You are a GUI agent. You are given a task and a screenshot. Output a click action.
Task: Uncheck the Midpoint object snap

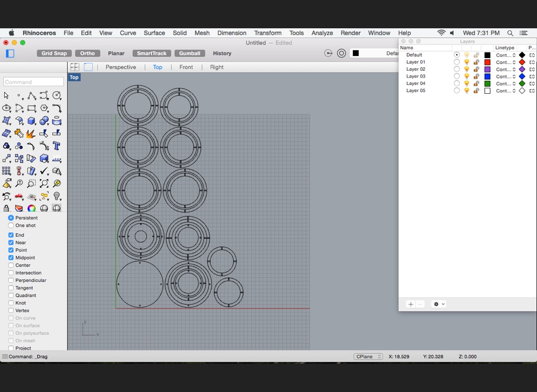(x=11, y=258)
